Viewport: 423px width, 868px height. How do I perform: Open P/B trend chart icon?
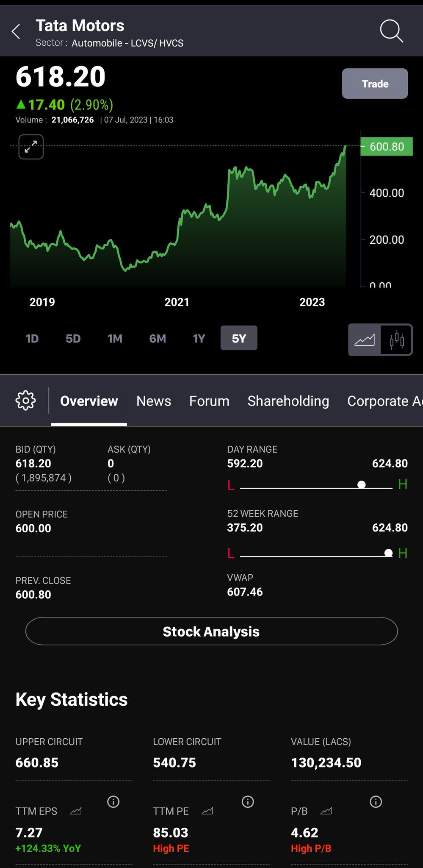pos(326,811)
